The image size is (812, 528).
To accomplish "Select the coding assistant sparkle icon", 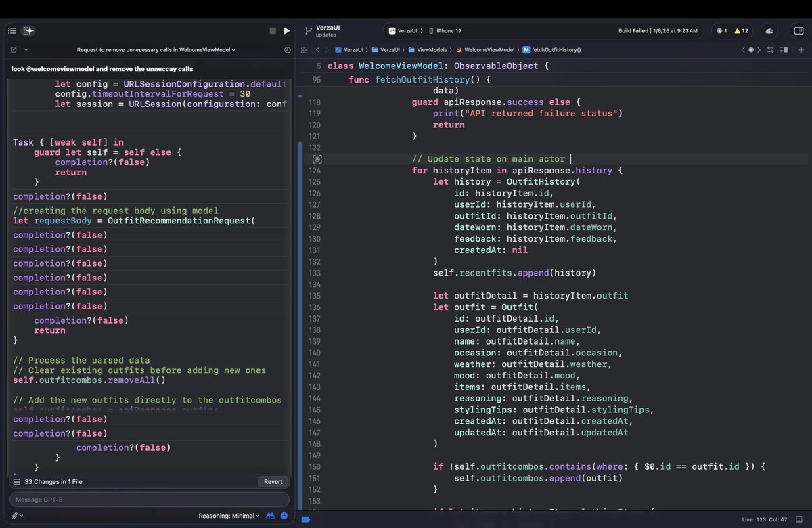I will (28, 31).
